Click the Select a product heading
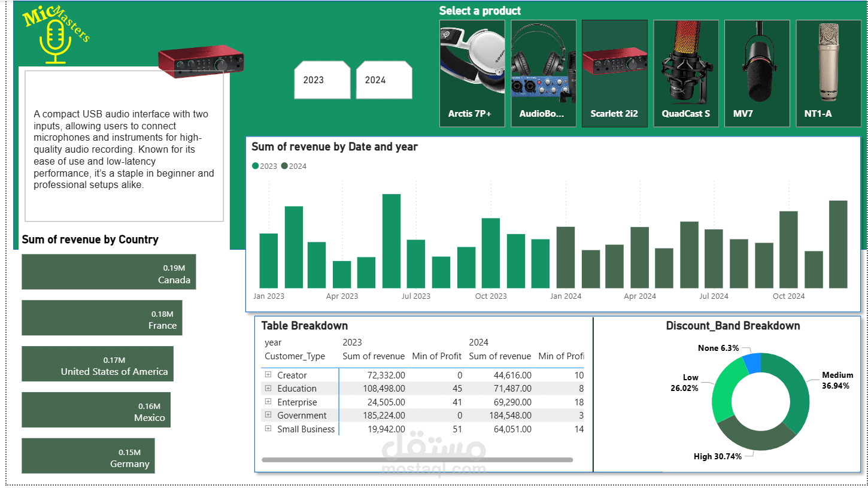This screenshot has height=488, width=868. (x=480, y=11)
